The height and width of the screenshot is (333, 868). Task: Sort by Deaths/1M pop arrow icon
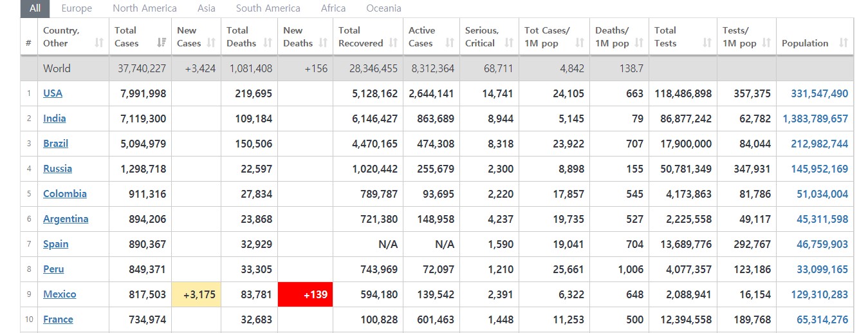(x=639, y=43)
